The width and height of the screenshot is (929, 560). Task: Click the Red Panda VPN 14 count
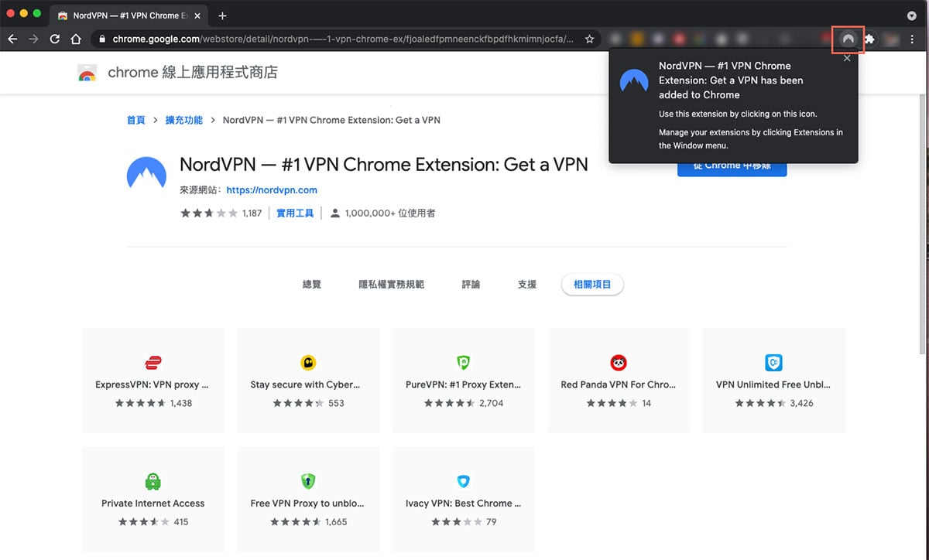coord(646,403)
